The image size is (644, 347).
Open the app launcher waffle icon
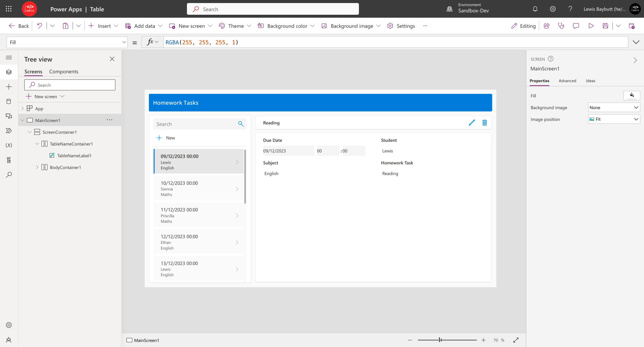pyautogui.click(x=9, y=9)
